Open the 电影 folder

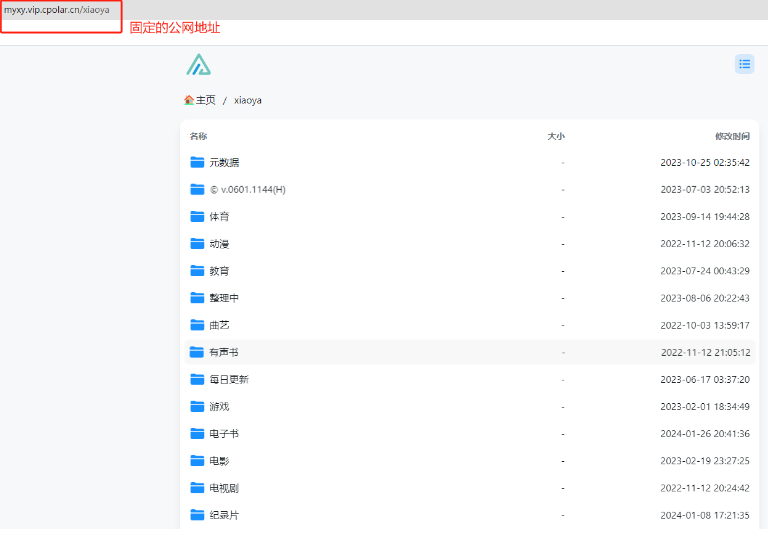click(219, 460)
